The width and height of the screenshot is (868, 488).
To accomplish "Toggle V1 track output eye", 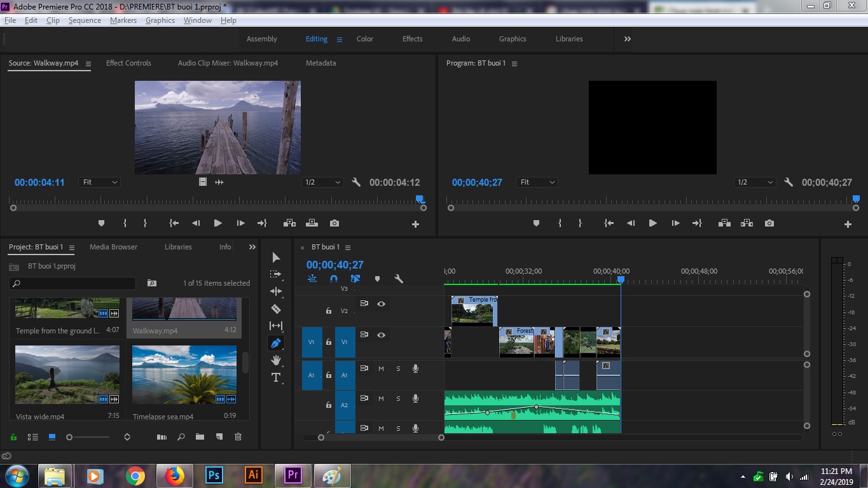I will pos(381,335).
